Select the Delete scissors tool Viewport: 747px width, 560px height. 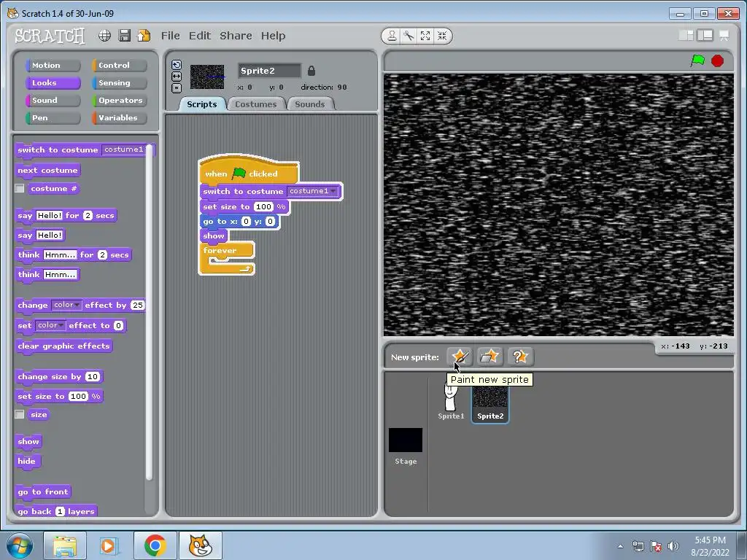pyautogui.click(x=409, y=36)
